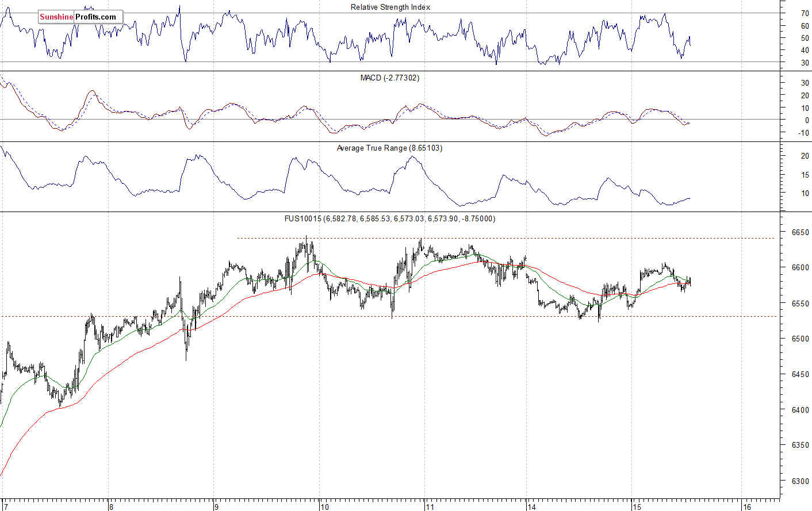Click date label 15 on time axis
The height and width of the screenshot is (511, 812).
point(636,506)
